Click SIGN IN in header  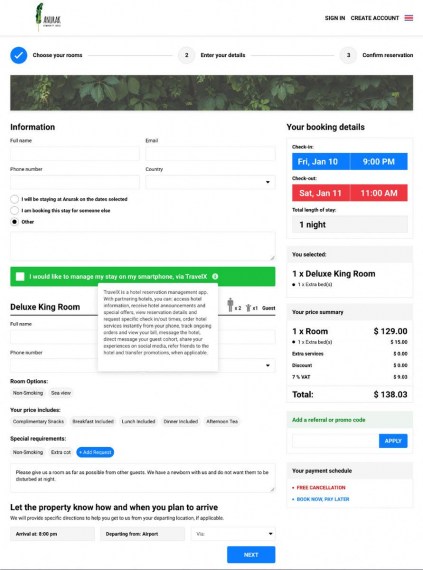(335, 18)
